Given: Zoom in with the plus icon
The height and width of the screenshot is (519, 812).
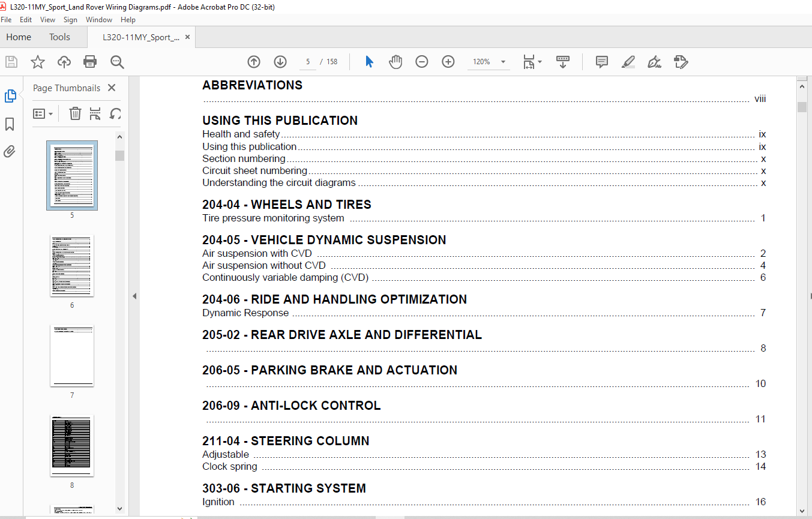Looking at the screenshot, I should pos(448,62).
